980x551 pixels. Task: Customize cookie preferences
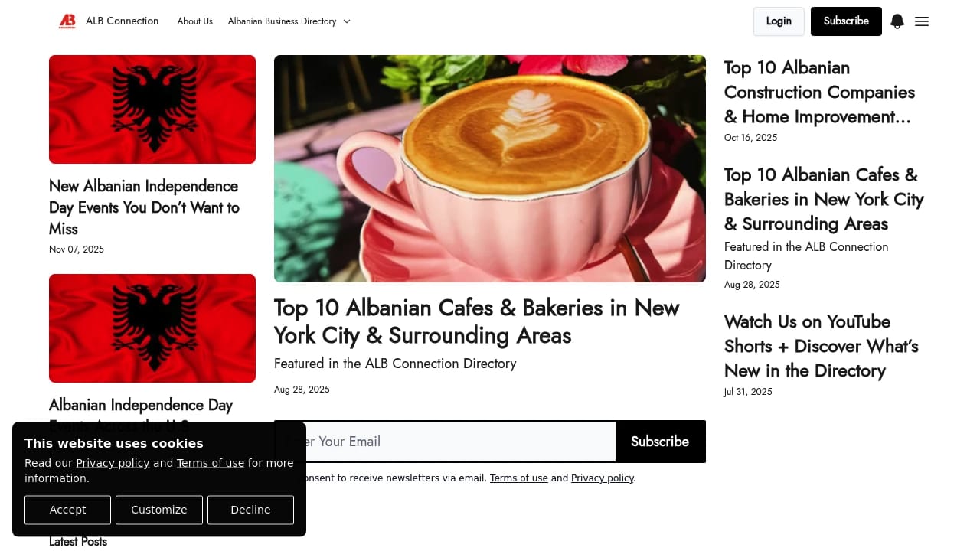[x=159, y=510]
